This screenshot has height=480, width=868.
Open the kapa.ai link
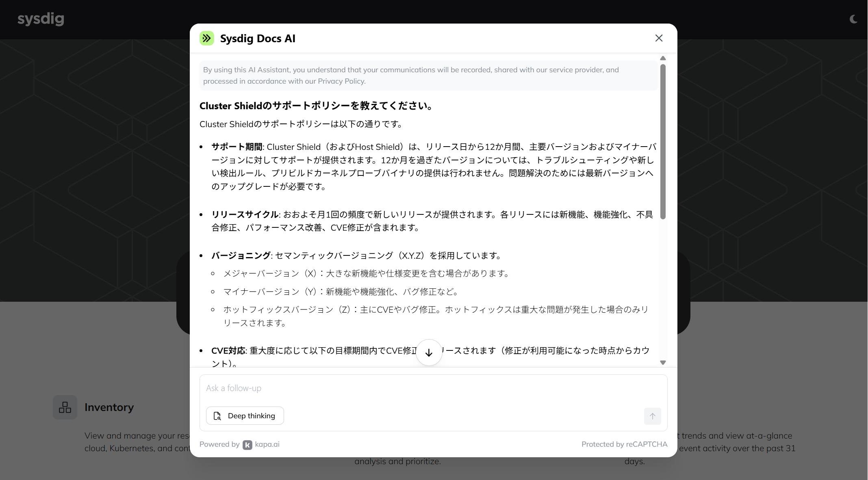tap(267, 444)
